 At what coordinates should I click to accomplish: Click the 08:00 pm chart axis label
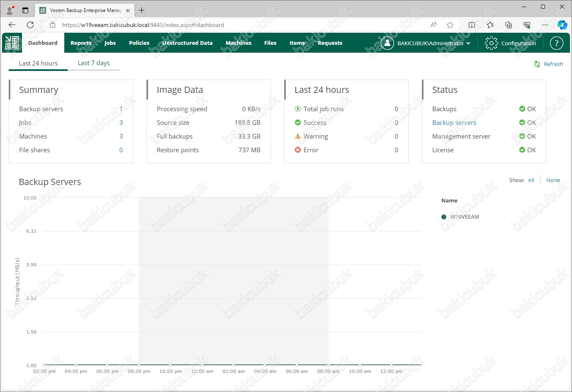[139, 371]
